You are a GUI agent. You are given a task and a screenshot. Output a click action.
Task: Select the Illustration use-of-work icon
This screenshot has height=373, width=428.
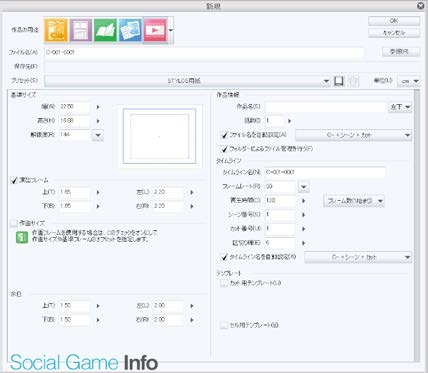[56, 30]
